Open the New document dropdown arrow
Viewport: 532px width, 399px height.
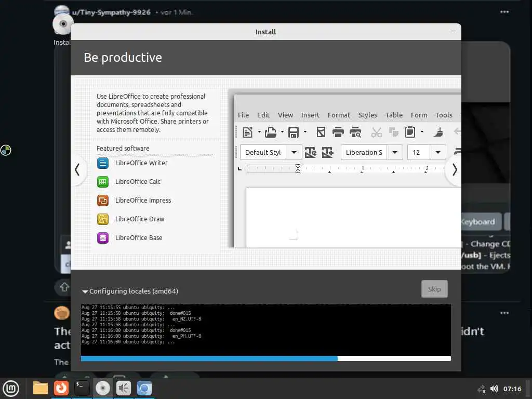tap(259, 132)
